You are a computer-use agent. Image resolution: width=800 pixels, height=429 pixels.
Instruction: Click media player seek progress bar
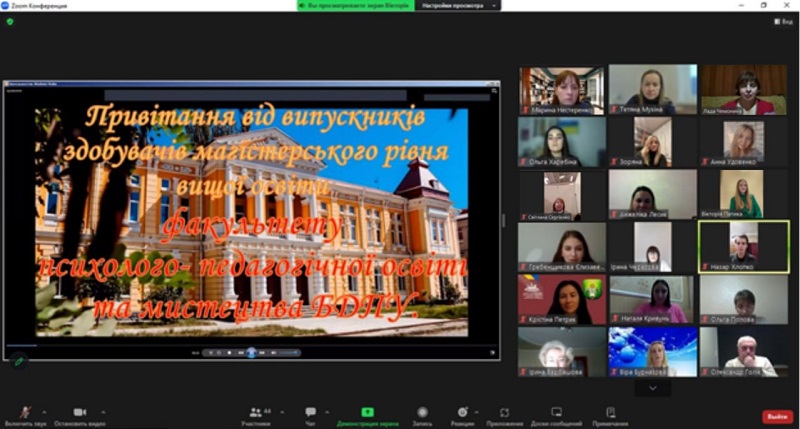point(251,345)
